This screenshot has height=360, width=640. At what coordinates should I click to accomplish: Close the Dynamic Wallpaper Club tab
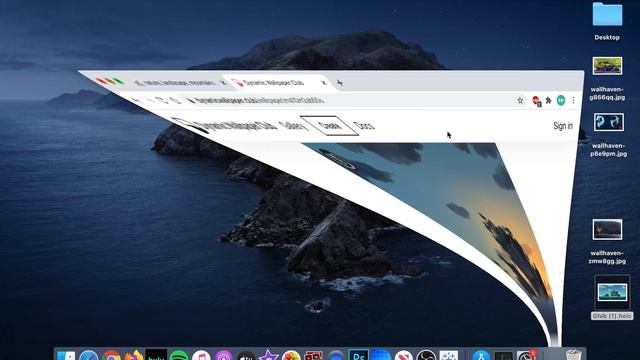(323, 82)
